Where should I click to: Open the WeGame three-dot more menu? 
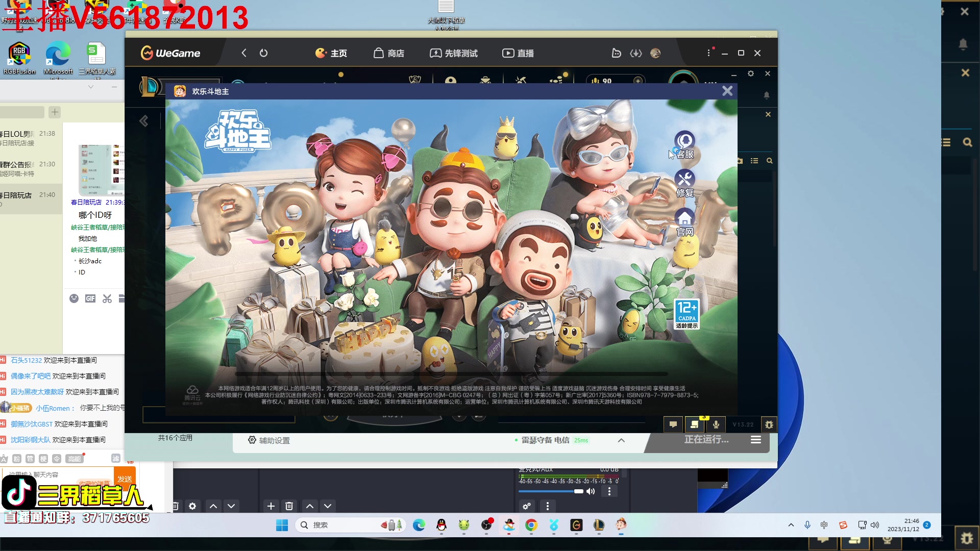(x=708, y=53)
